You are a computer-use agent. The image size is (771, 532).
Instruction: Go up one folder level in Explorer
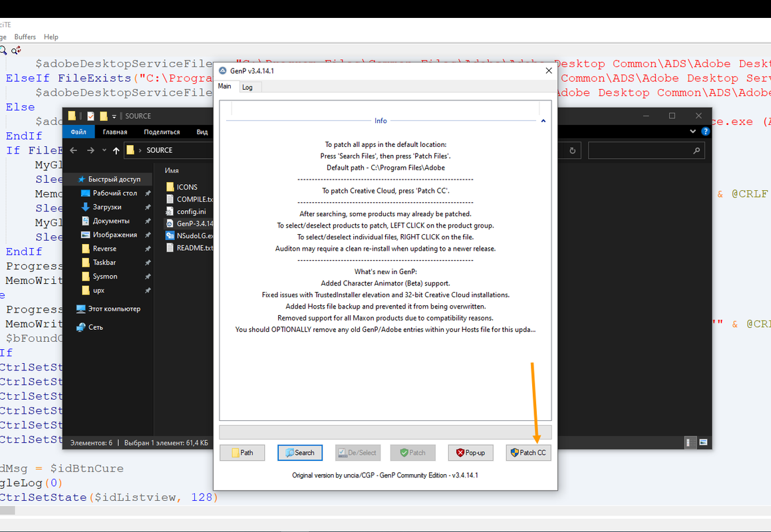pyautogui.click(x=116, y=150)
